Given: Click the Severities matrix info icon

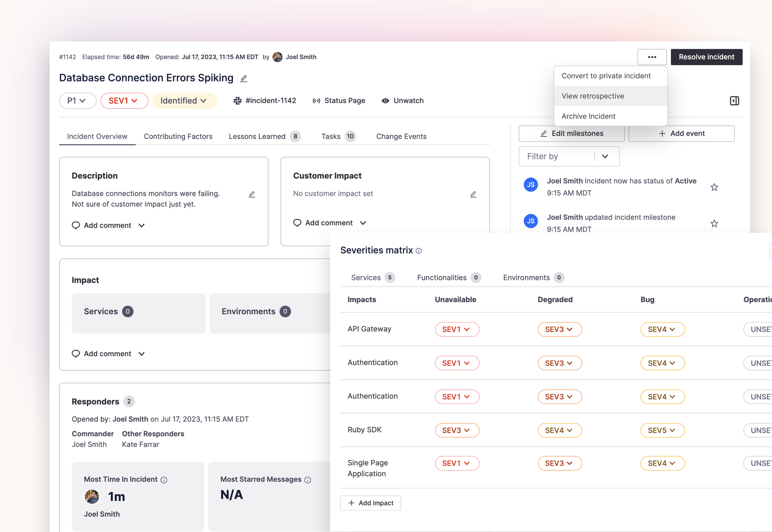Looking at the screenshot, I should pyautogui.click(x=419, y=251).
